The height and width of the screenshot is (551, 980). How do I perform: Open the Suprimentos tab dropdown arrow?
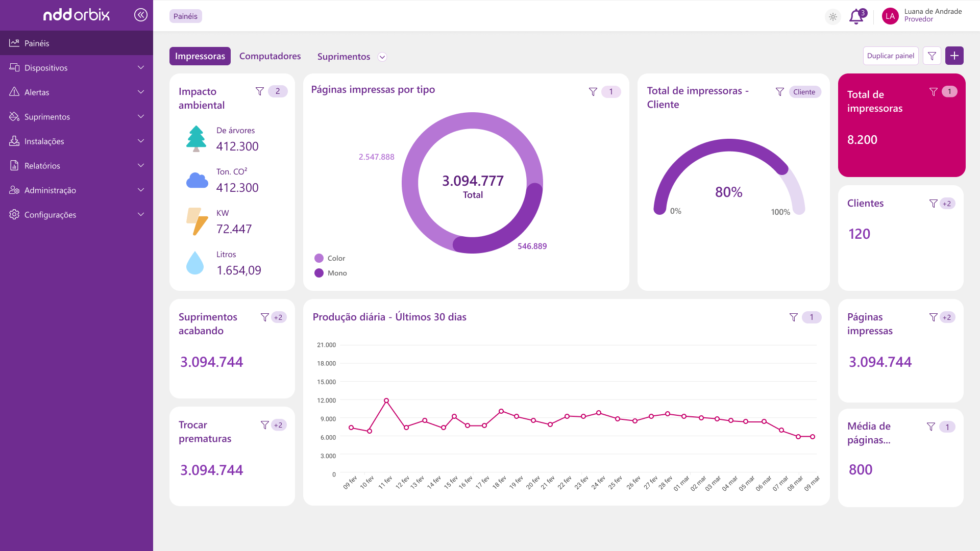[382, 57]
